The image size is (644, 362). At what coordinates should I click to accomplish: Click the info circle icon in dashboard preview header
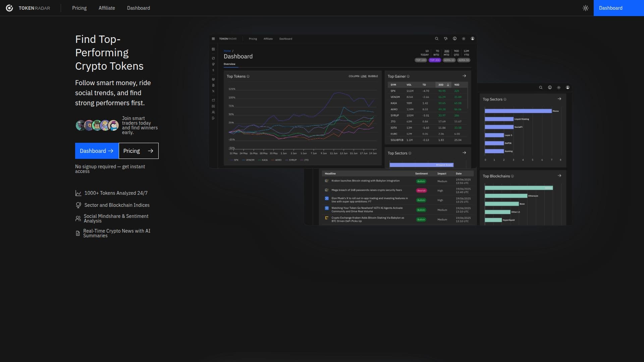click(x=455, y=39)
